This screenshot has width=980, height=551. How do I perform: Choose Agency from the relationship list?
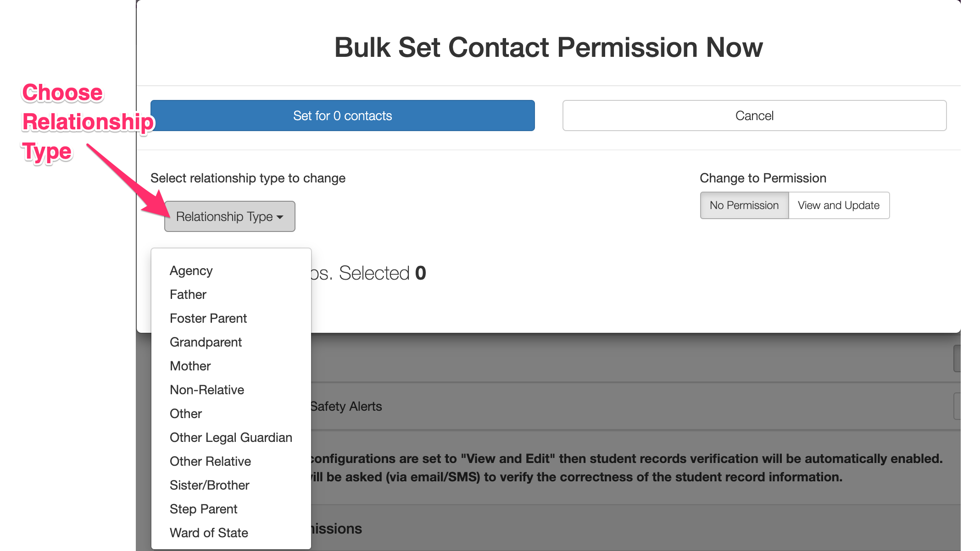coord(191,271)
